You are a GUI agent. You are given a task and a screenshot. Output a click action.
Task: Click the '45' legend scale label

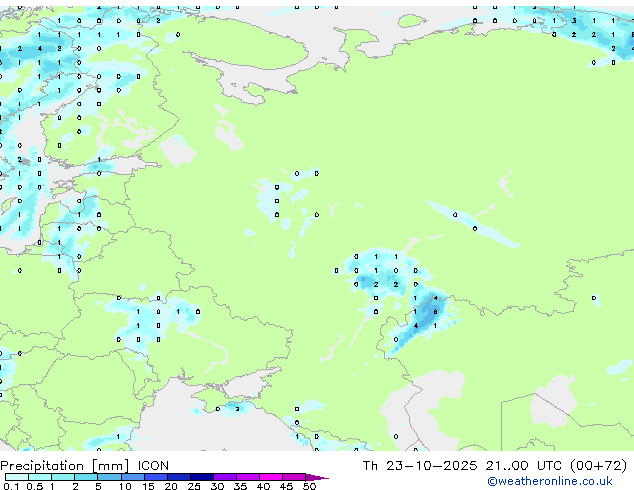click(x=286, y=486)
